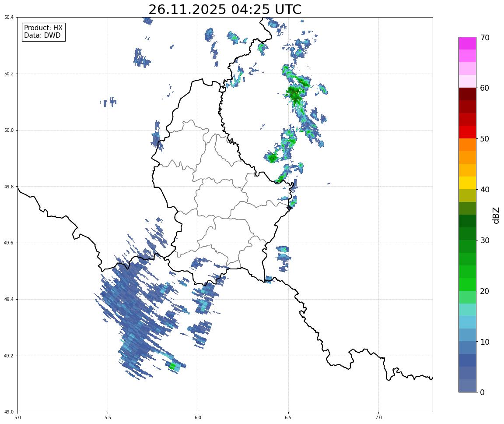Pick the dark maroon colorbar segment below 60
504x424 pixels.
[x=467, y=94]
